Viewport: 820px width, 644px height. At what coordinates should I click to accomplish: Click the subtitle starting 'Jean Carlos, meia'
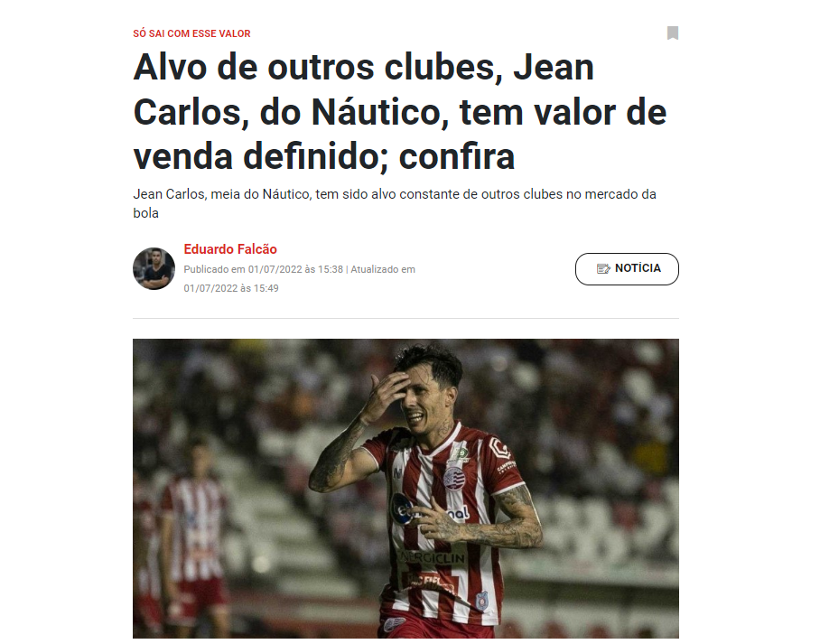[395, 203]
